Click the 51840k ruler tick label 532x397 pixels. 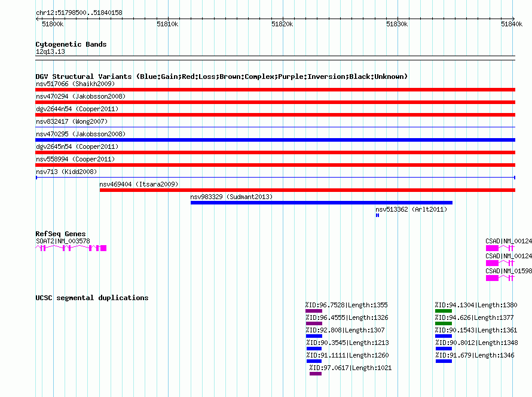[512, 24]
